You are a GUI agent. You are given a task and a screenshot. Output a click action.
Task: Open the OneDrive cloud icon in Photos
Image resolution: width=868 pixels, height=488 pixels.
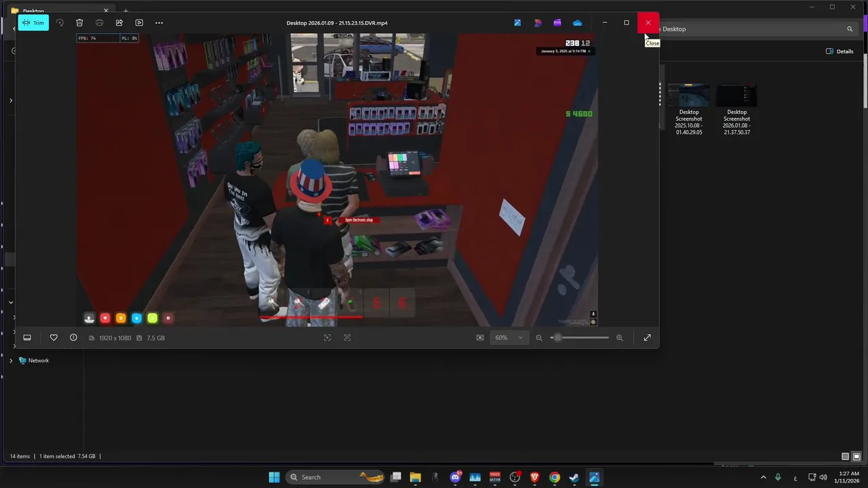(x=577, y=22)
